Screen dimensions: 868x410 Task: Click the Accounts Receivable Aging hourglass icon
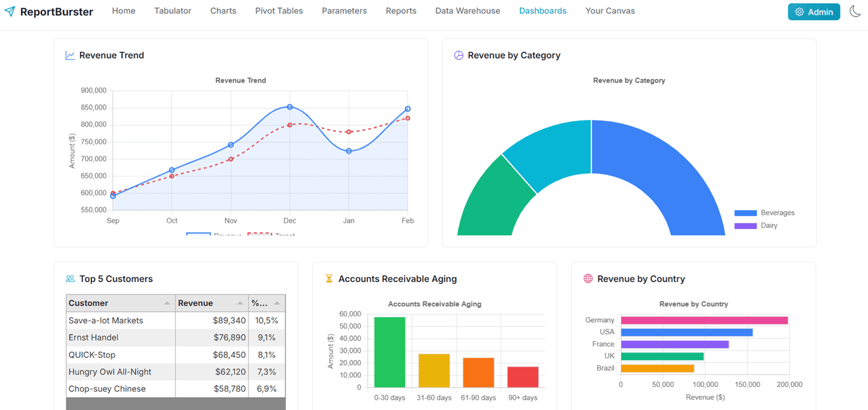(x=330, y=278)
